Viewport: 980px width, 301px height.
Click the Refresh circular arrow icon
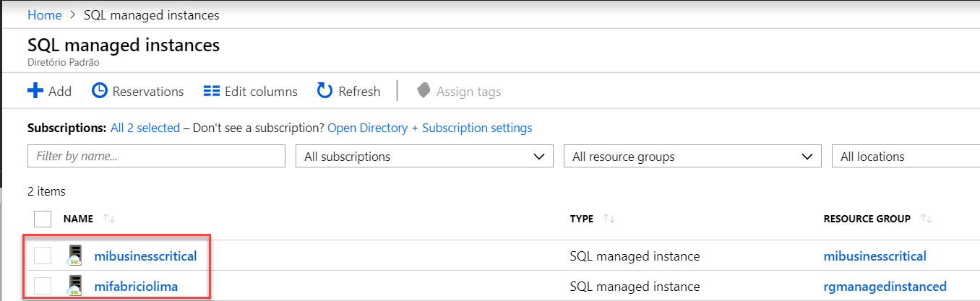pos(324,91)
